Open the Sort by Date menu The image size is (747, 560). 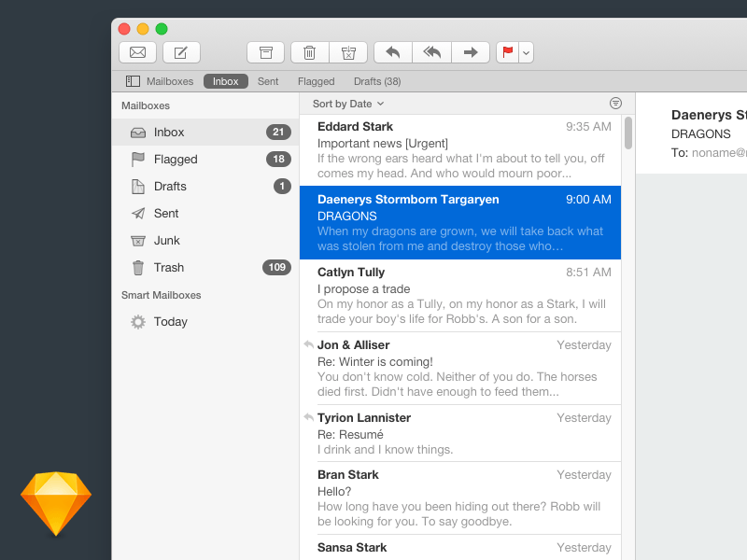point(346,104)
